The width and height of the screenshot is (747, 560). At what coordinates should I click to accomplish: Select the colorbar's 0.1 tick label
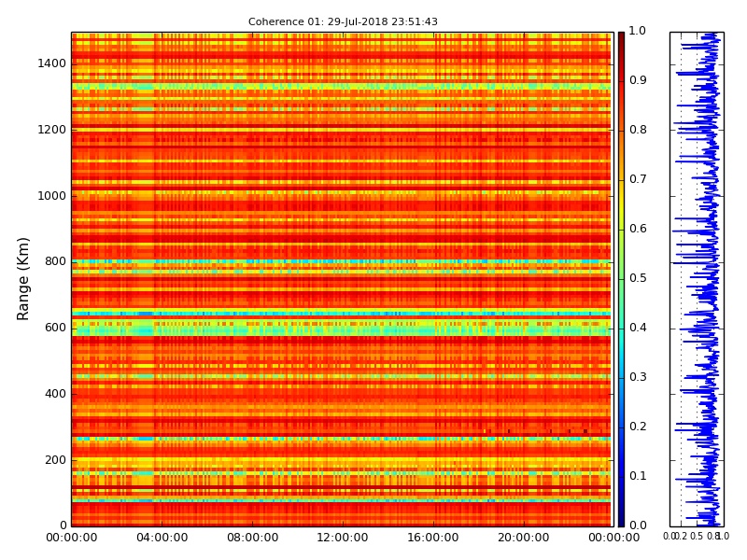pos(638,476)
